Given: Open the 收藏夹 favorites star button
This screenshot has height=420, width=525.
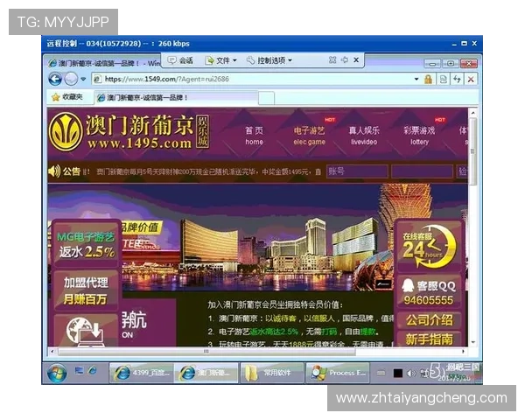Looking at the screenshot, I should (x=67, y=97).
